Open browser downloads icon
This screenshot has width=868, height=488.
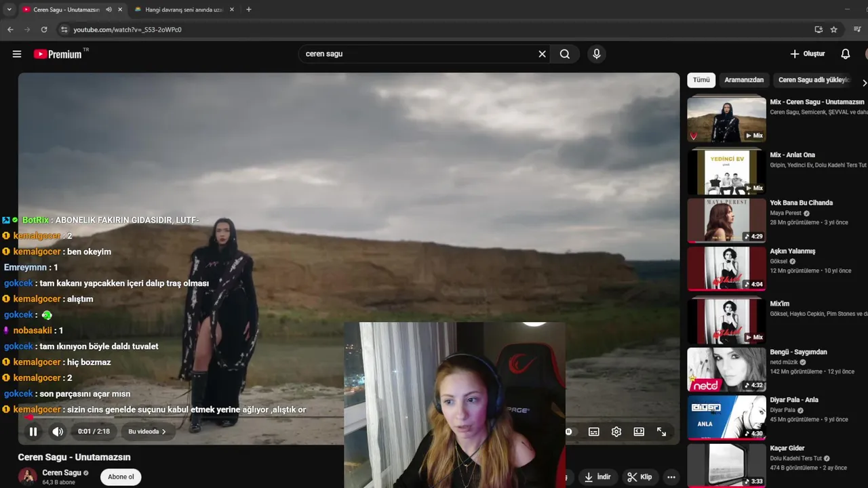point(858,30)
